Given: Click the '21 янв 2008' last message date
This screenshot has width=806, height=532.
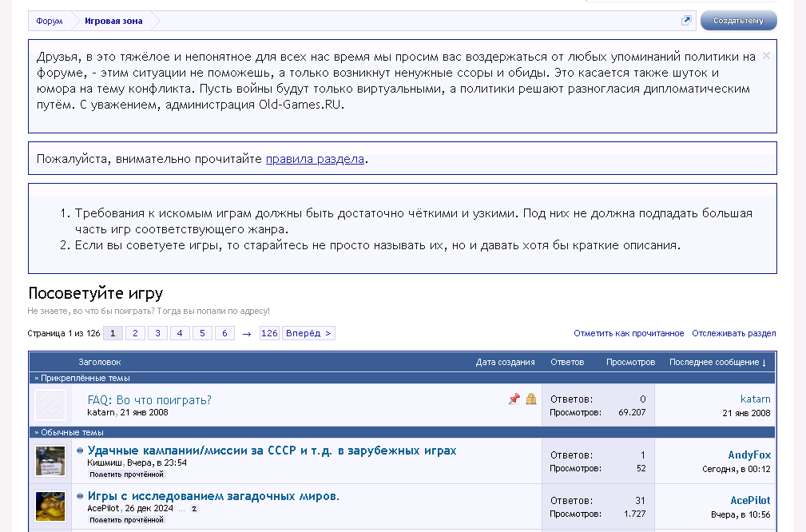Looking at the screenshot, I should [x=746, y=413].
